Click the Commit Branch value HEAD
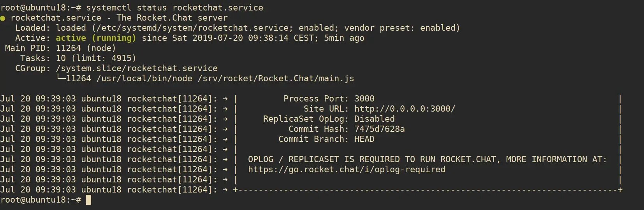644x210 pixels. coord(364,139)
